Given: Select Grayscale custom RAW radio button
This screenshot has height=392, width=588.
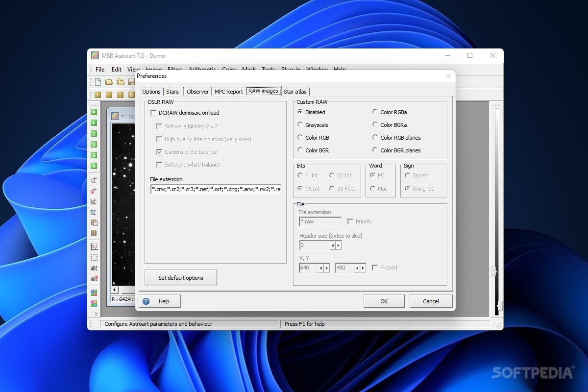Looking at the screenshot, I should coord(300,125).
